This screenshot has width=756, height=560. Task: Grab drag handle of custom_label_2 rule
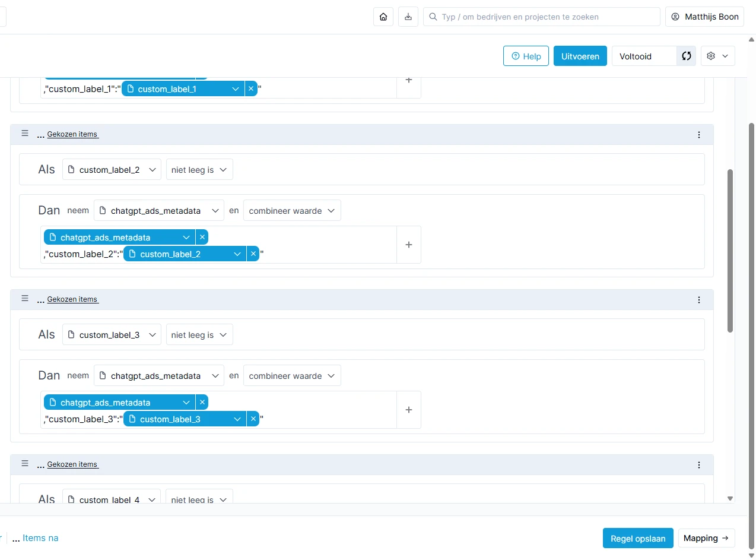25,134
